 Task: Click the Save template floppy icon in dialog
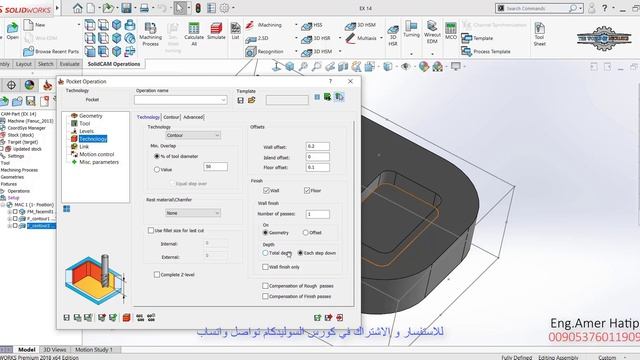tap(240, 100)
